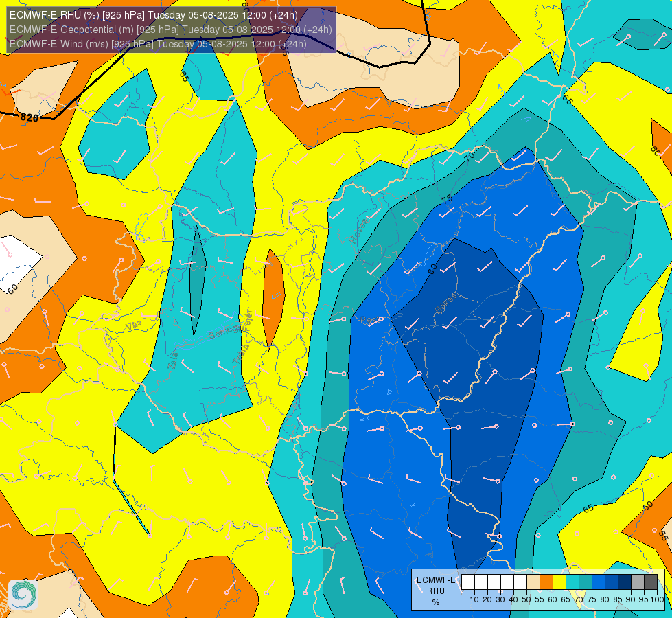This screenshot has width=672, height=618.
Task: Click the legend tick value 10
Action: click(474, 599)
